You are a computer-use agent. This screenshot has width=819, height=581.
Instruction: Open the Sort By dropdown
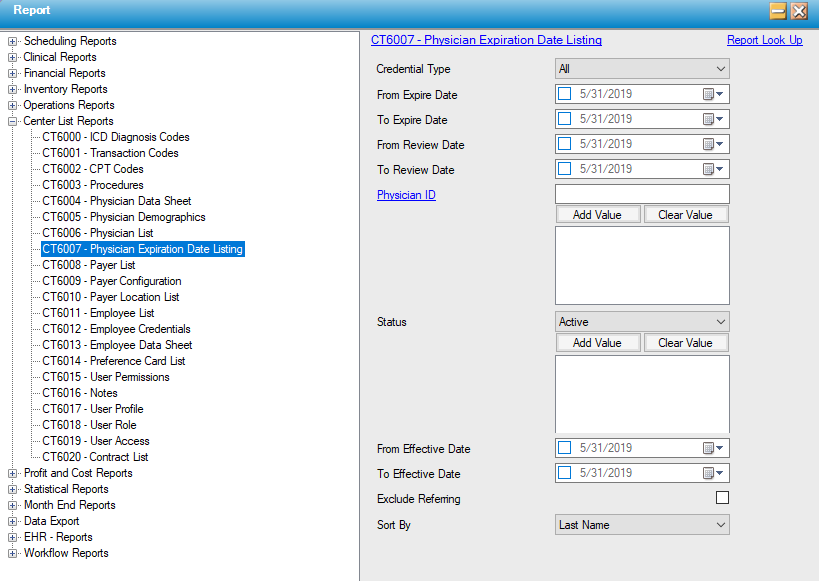pos(642,524)
